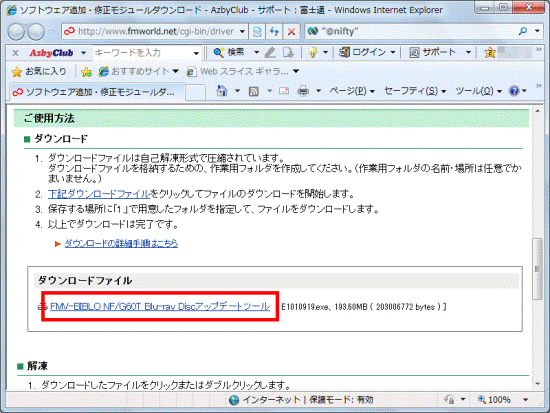The height and width of the screenshot is (413, 550).
Task: Open the AzbyClub logo dropdown arrow
Action: click(83, 53)
